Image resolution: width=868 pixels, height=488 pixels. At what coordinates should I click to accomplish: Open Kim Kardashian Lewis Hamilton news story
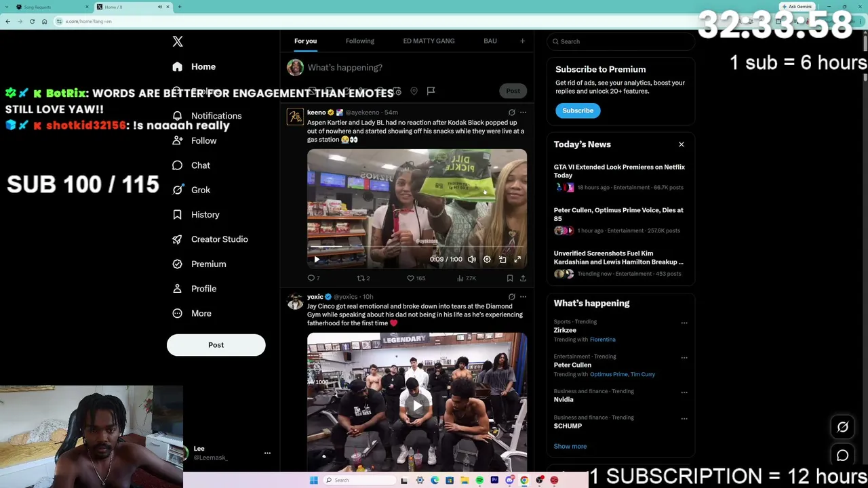(620, 264)
